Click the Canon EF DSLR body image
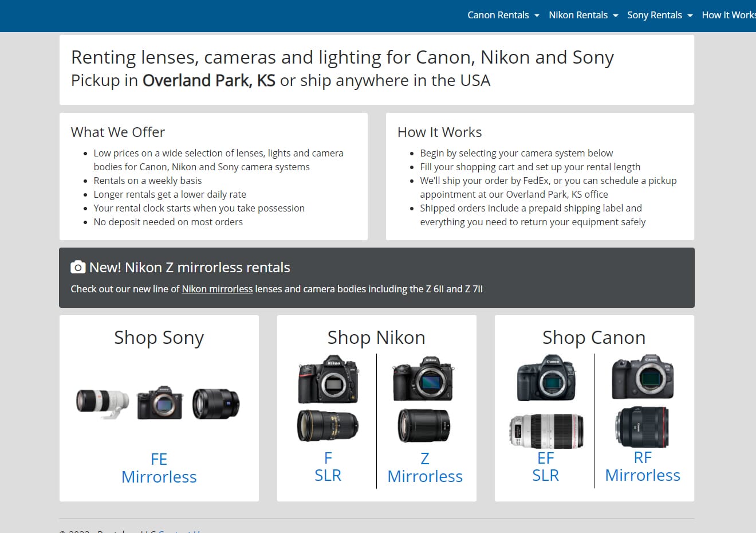This screenshot has height=533, width=756. pyautogui.click(x=546, y=378)
